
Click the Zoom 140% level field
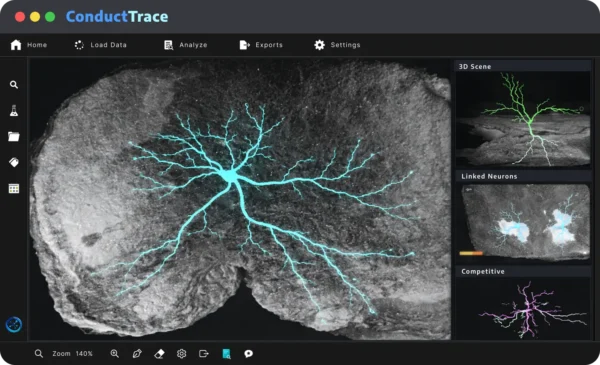[73, 354]
